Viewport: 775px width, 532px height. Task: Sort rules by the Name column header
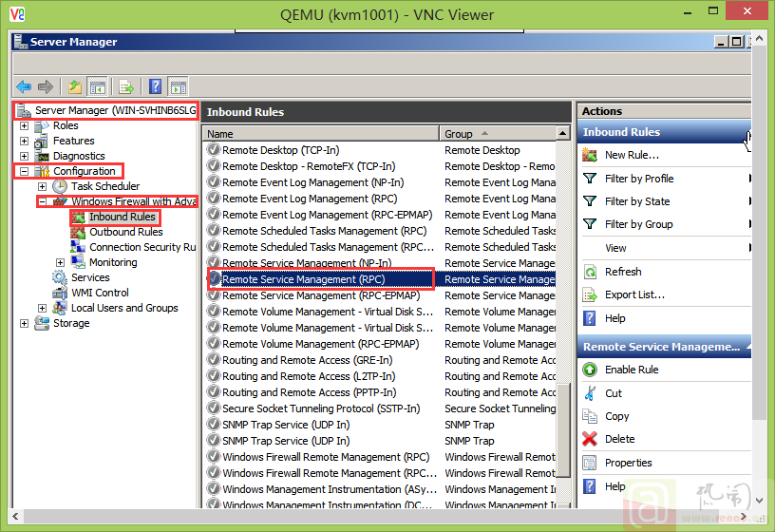coord(321,134)
